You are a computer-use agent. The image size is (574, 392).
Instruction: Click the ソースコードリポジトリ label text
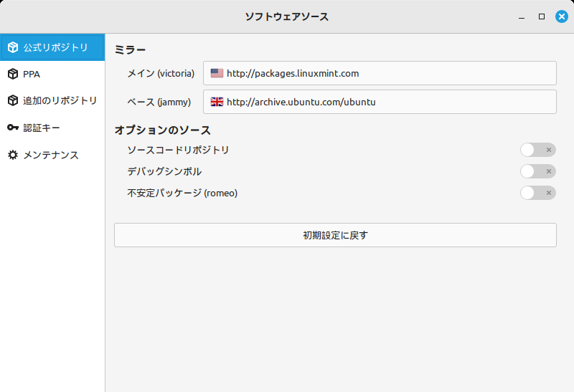pyautogui.click(x=178, y=150)
